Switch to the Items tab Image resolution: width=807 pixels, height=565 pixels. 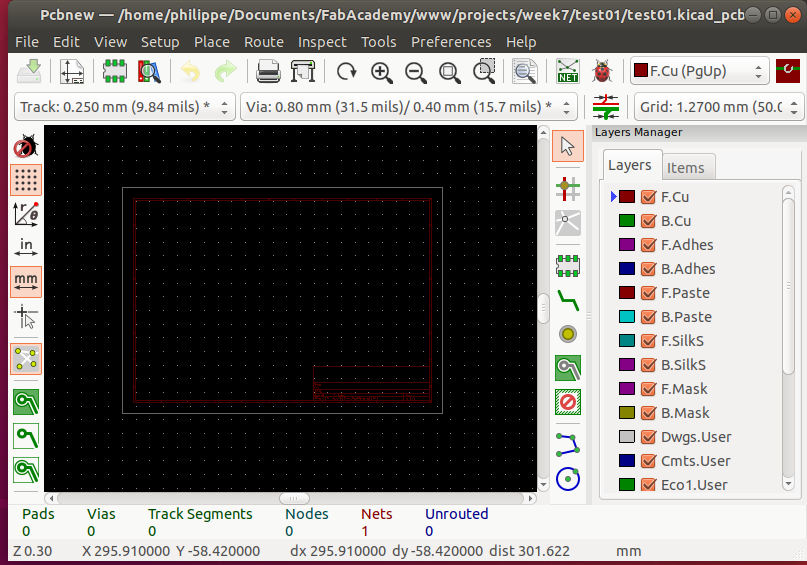coord(688,167)
